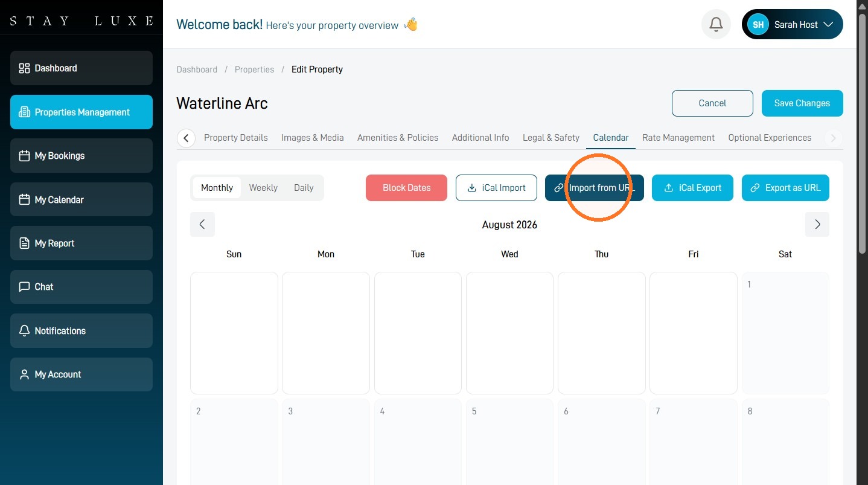This screenshot has height=485, width=868.
Task: Click the Export as URL button
Action: click(x=785, y=188)
